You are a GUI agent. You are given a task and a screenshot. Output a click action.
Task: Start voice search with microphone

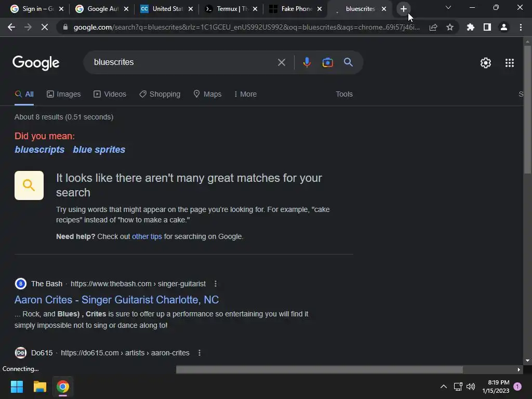[307, 62]
